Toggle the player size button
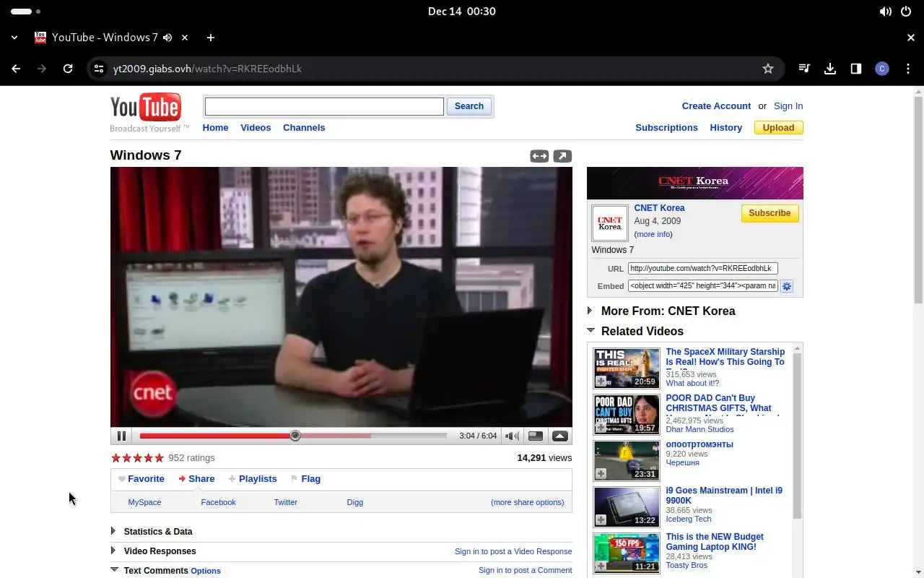The image size is (924, 578). click(536, 436)
